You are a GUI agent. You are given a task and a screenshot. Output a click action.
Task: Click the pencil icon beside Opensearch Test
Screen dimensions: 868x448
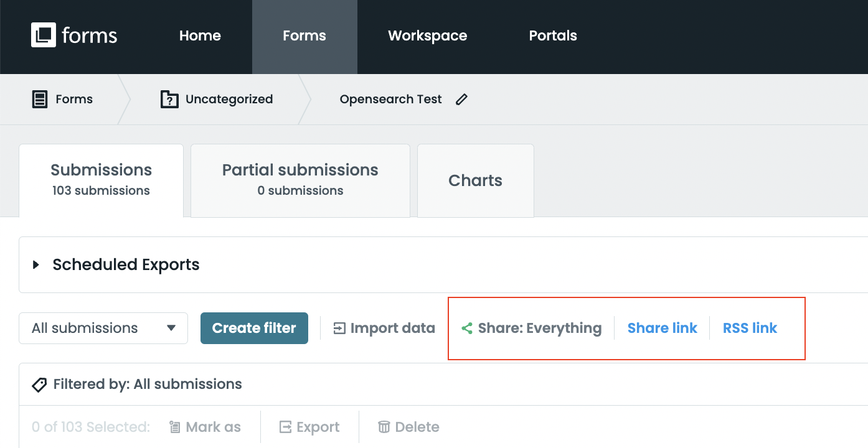click(461, 100)
